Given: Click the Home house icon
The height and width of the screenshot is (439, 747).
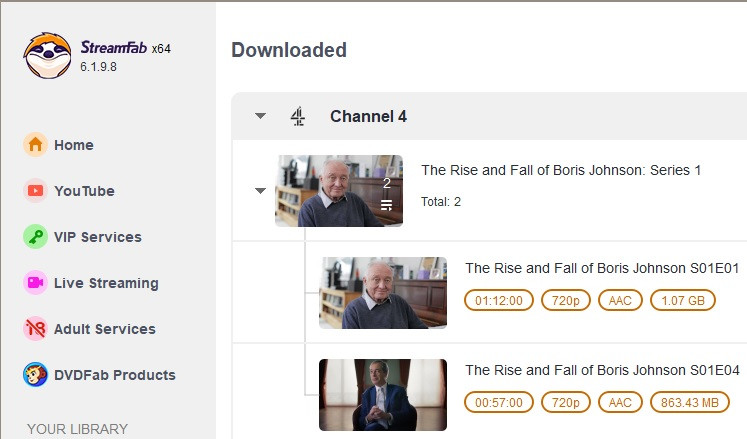Looking at the screenshot, I should [36, 145].
